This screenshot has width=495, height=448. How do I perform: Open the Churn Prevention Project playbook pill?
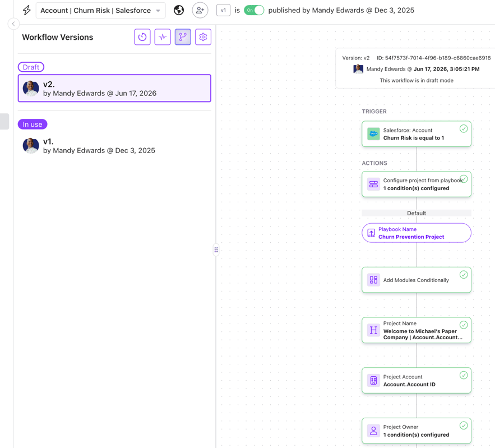pos(417,233)
